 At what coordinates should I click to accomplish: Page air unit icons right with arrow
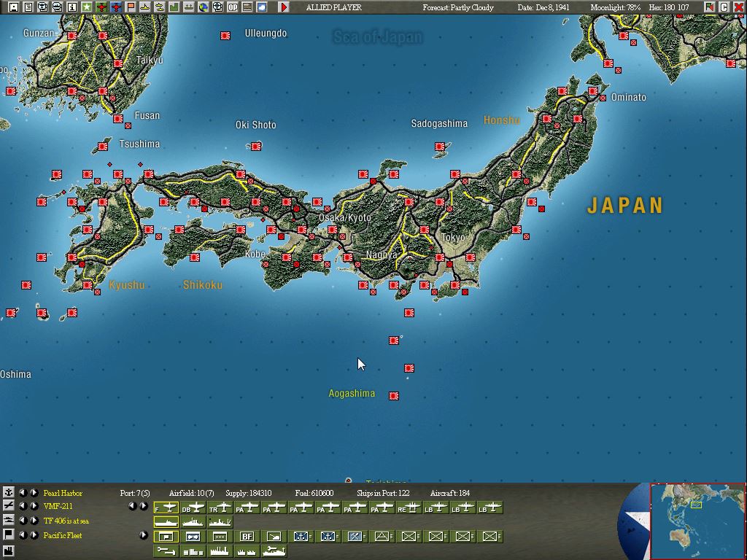(x=144, y=506)
